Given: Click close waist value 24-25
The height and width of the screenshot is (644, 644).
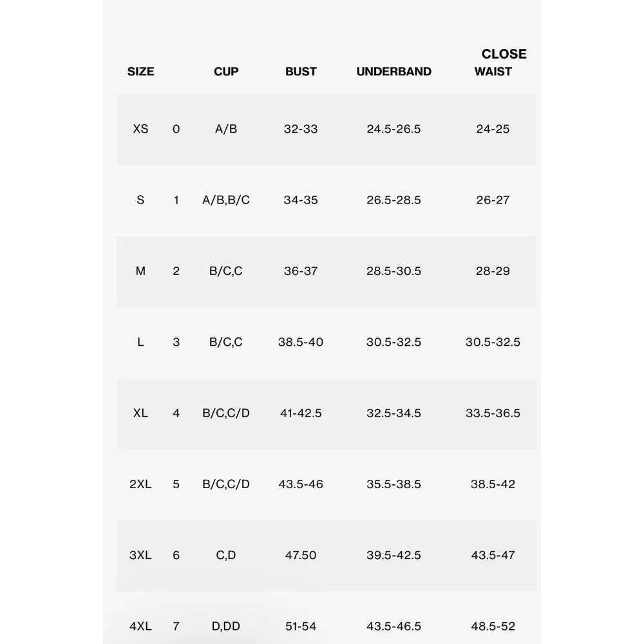Looking at the screenshot, I should [493, 129].
